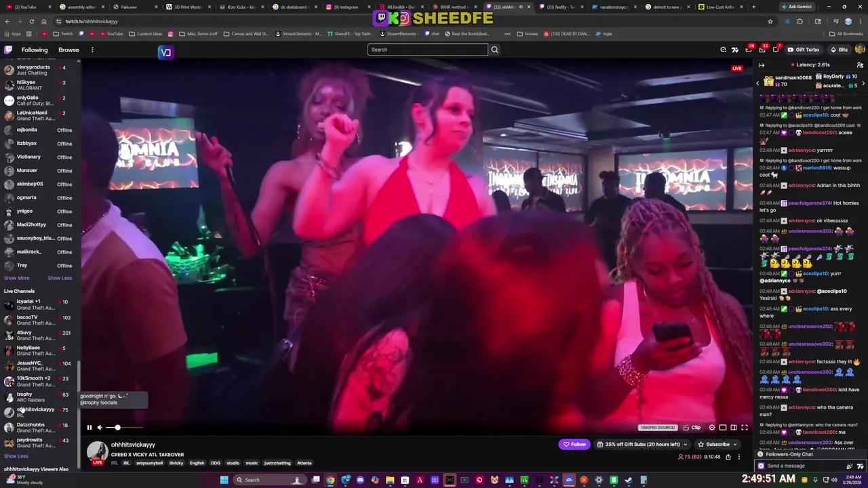868x488 pixels.
Task: Open the stream options three-dot menu
Action: [x=739, y=457]
